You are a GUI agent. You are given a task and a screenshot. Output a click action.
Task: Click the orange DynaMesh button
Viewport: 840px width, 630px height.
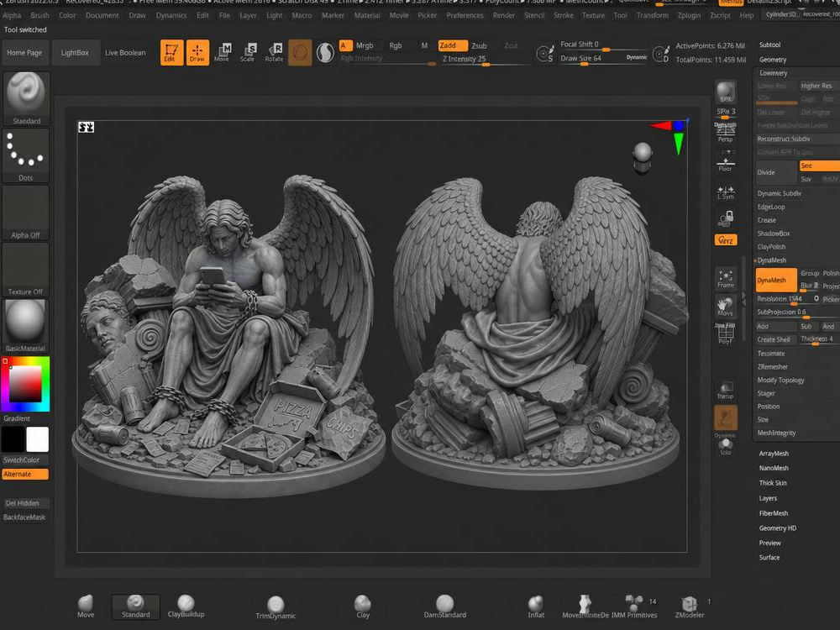[x=775, y=281]
